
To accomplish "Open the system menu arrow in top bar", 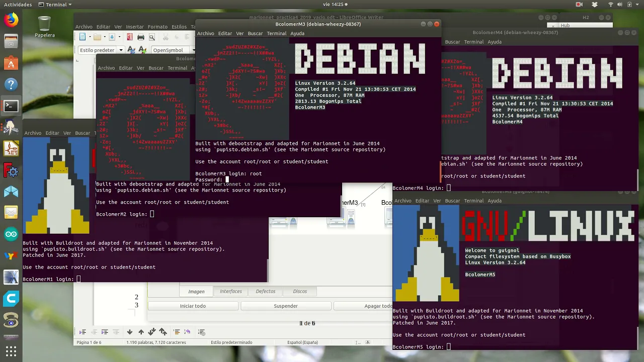I will (637, 5).
